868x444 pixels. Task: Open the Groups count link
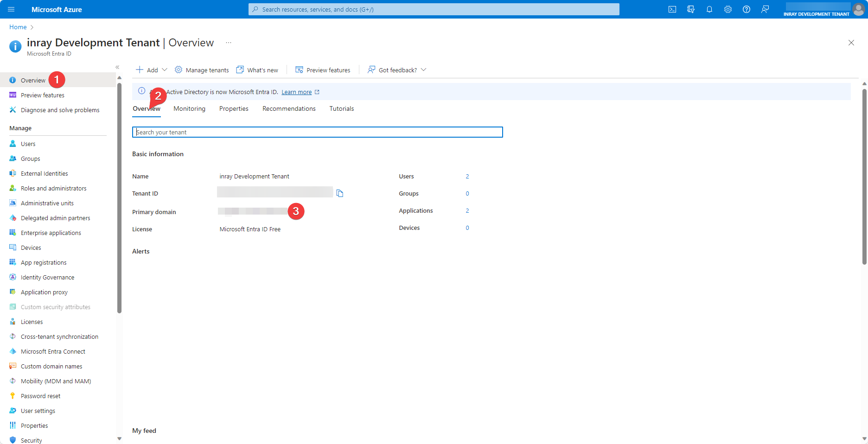(x=467, y=194)
